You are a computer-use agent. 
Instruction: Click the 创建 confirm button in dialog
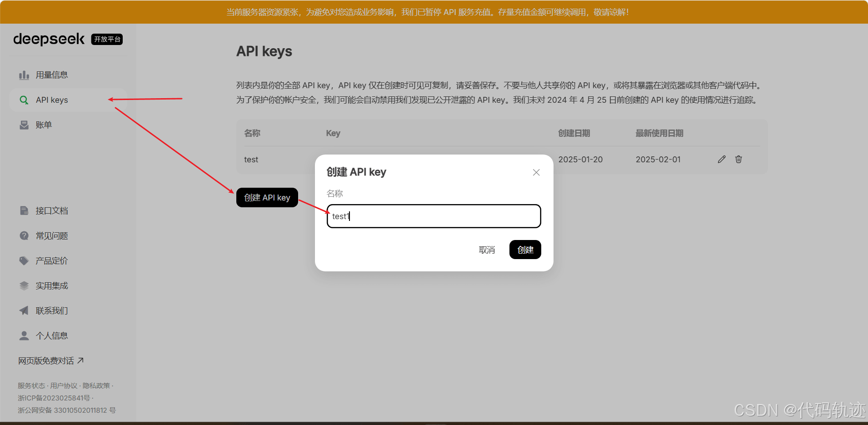click(x=525, y=250)
